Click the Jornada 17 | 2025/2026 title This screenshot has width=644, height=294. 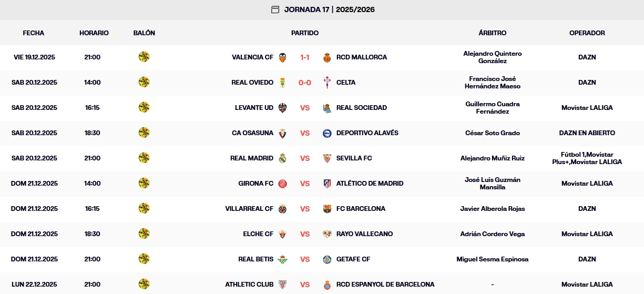(x=329, y=9)
